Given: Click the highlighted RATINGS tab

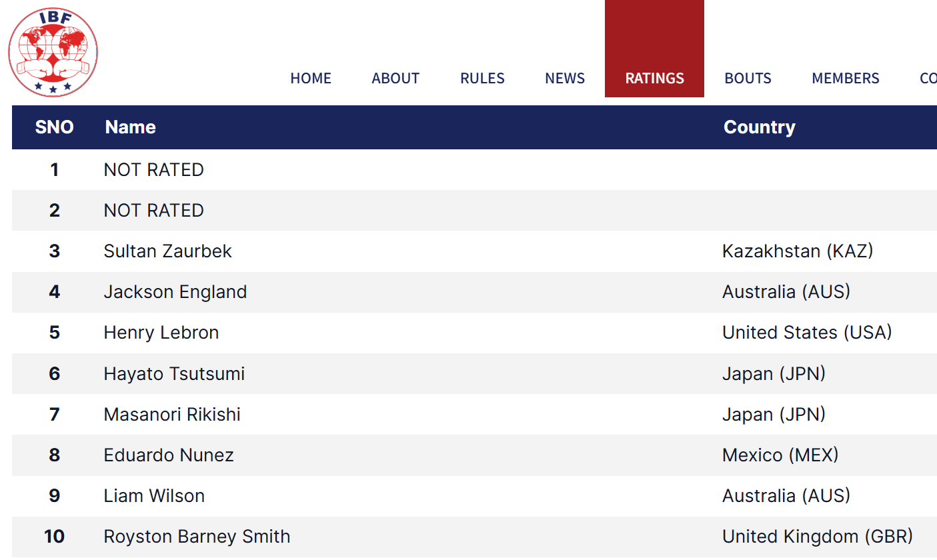Looking at the screenshot, I should pyautogui.click(x=654, y=49).
